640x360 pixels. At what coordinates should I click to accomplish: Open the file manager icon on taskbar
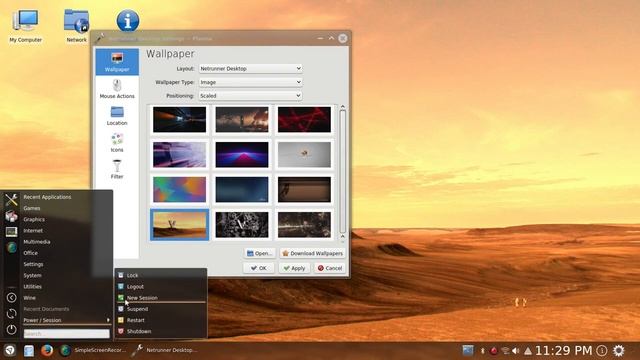coord(29,351)
